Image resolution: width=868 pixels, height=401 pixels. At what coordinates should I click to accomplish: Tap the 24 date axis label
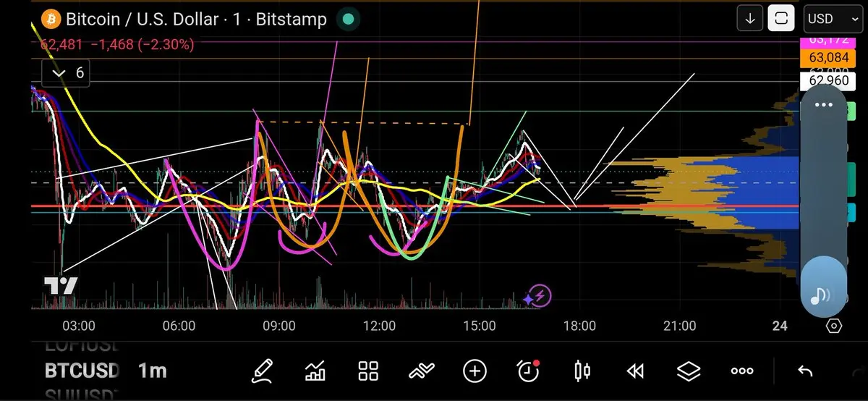click(x=780, y=326)
